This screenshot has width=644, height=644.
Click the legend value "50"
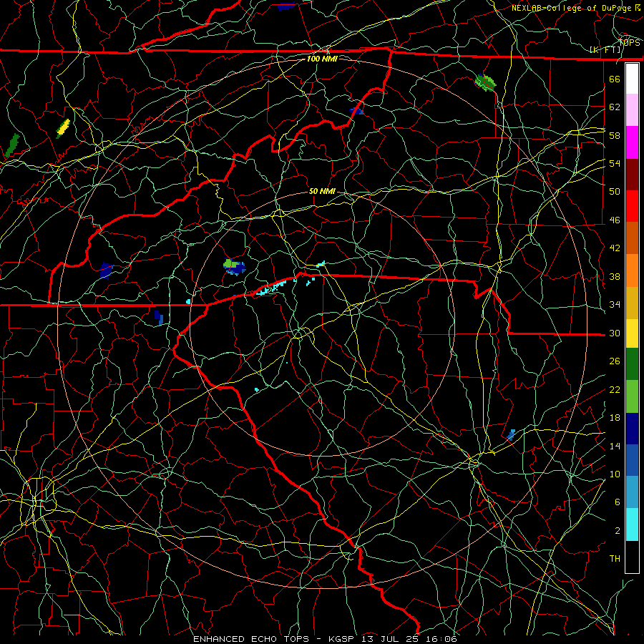click(615, 192)
